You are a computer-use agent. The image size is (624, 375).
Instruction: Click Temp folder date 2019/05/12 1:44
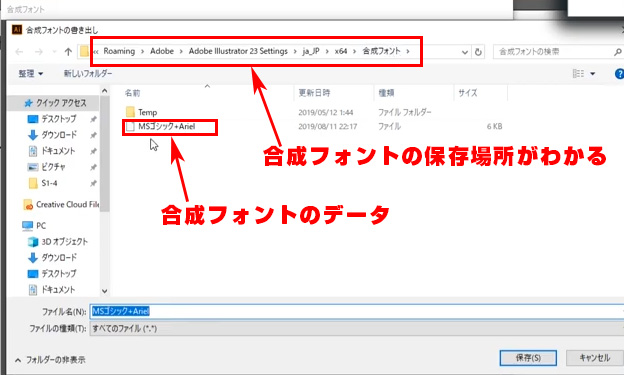(326, 112)
